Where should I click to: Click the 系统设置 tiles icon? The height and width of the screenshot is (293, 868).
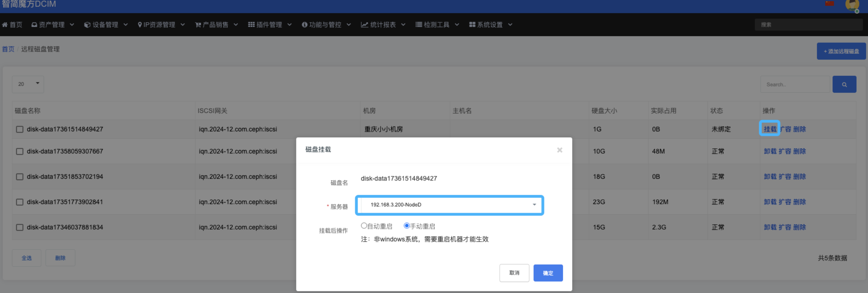[x=472, y=25]
